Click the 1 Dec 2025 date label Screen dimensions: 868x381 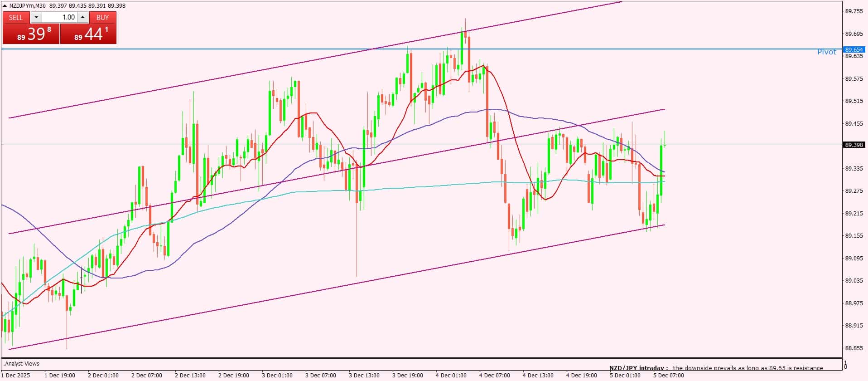pyautogui.click(x=16, y=376)
